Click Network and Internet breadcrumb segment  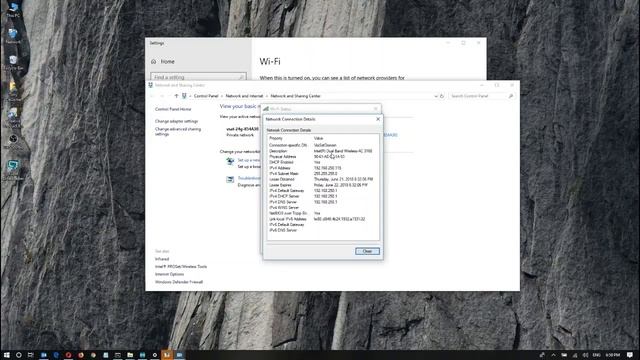click(244, 96)
